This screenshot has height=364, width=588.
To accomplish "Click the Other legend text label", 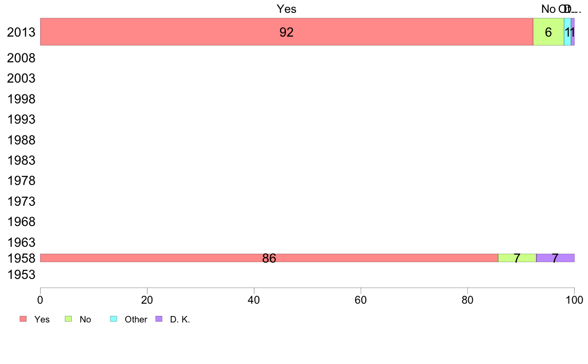I will 136,319.
